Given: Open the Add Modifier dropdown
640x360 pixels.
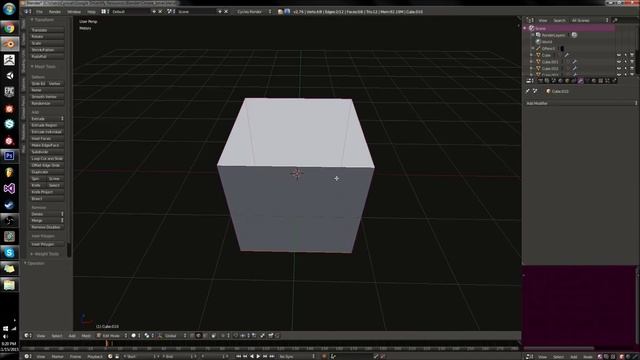Looking at the screenshot, I should pos(580,103).
